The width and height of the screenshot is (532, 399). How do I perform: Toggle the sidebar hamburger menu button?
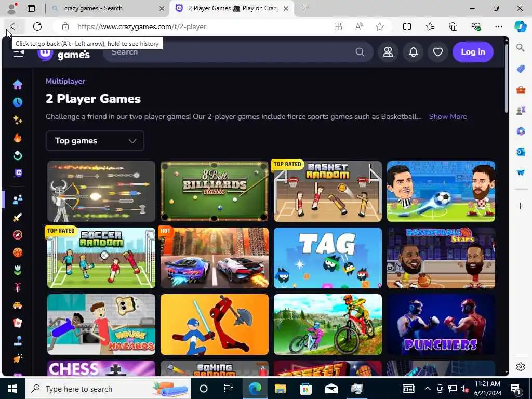pyautogui.click(x=18, y=53)
